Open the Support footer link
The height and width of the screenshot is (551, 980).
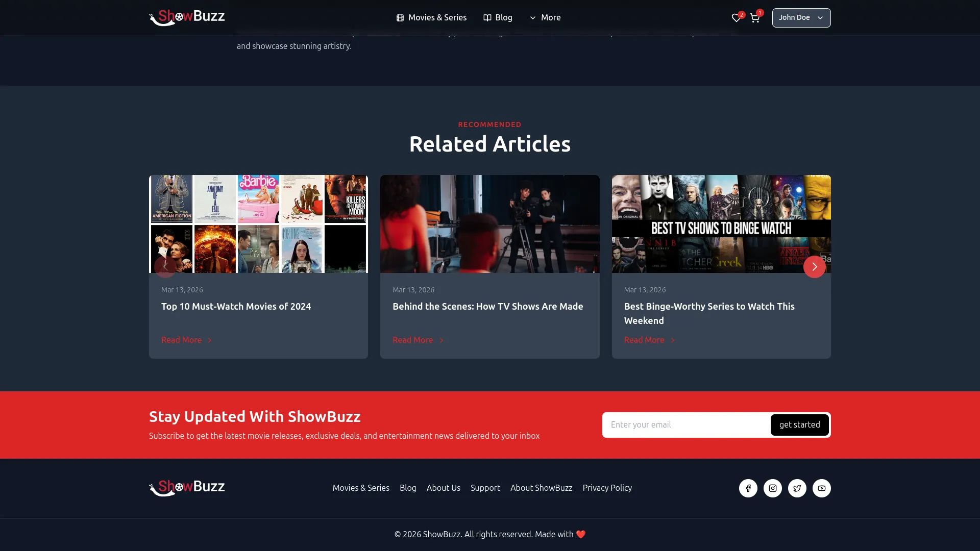tap(485, 488)
